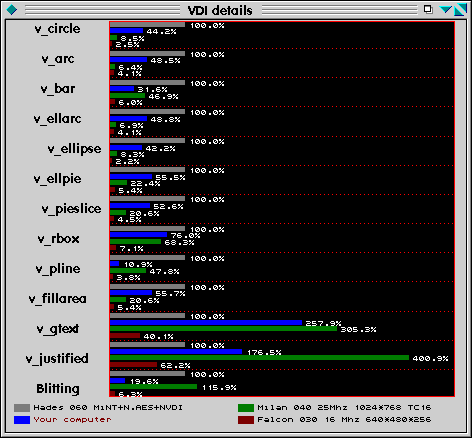Click the square fuller icon in title bar
Viewport: 472px width, 438px height.
tap(428, 9)
